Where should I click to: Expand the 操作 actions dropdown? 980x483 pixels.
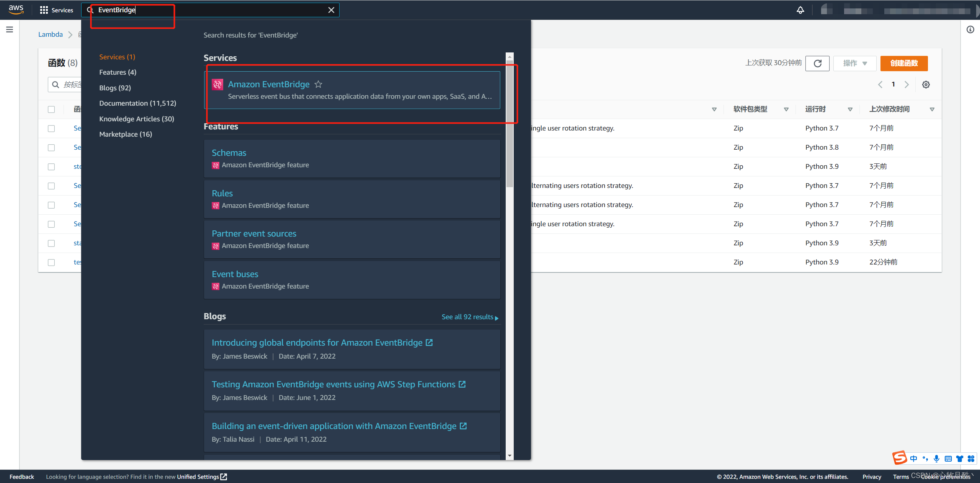coord(854,63)
